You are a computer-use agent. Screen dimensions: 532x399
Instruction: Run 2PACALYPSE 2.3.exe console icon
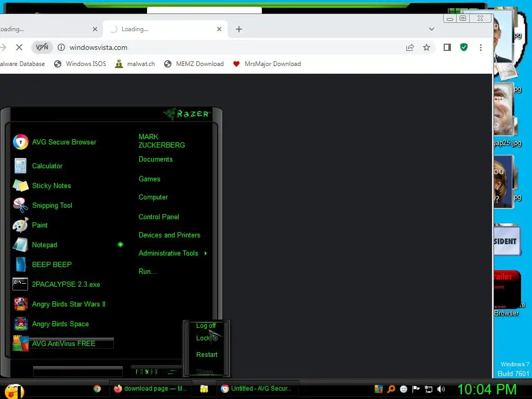tap(20, 284)
